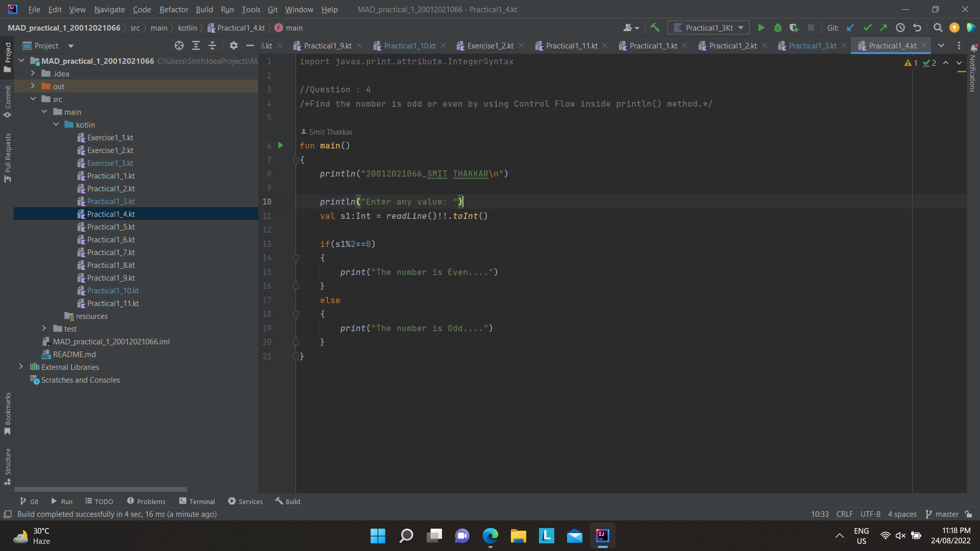This screenshot has height=551, width=980.
Task: Toggle read-only lock icon in status bar
Action: click(x=969, y=514)
